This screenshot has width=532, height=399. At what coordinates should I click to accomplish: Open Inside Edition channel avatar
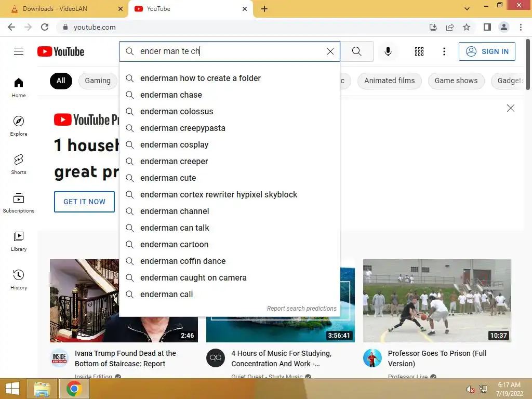[59, 358]
